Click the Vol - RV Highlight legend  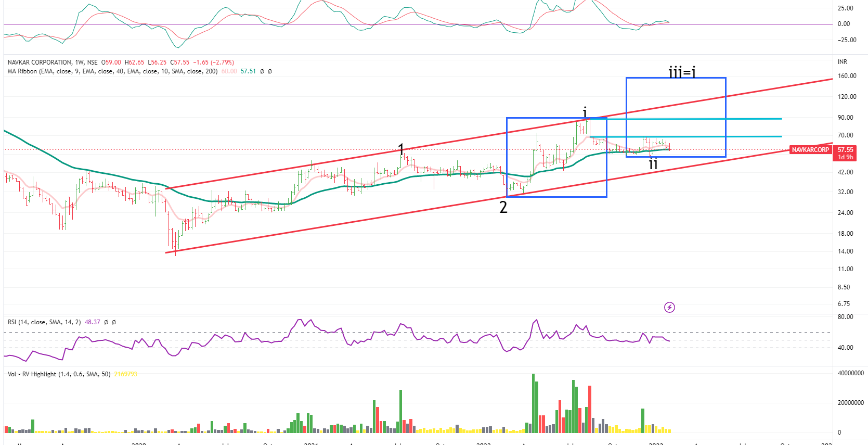58,374
